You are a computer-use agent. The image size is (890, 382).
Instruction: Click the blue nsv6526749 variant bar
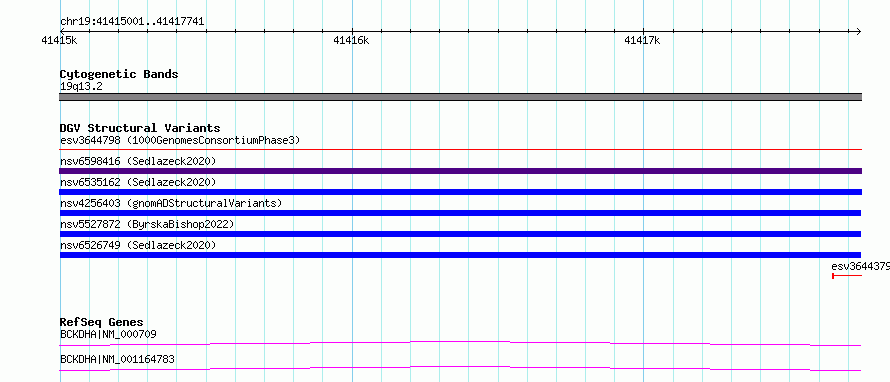[460, 255]
